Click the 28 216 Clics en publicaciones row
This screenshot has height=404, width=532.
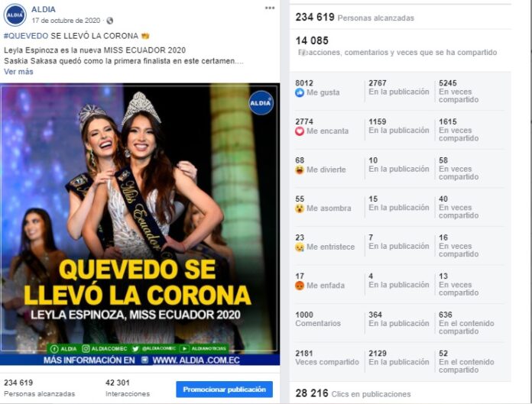point(353,393)
